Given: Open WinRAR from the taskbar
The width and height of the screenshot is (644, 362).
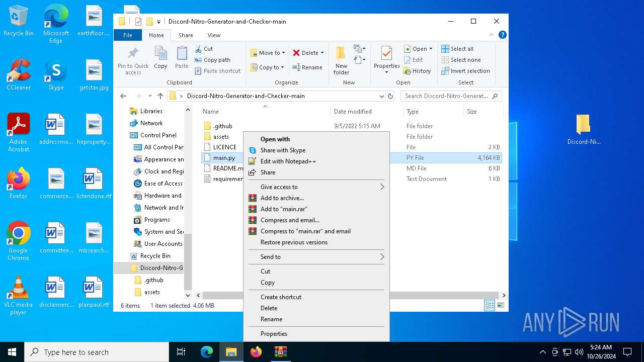Looking at the screenshot, I should [280, 352].
